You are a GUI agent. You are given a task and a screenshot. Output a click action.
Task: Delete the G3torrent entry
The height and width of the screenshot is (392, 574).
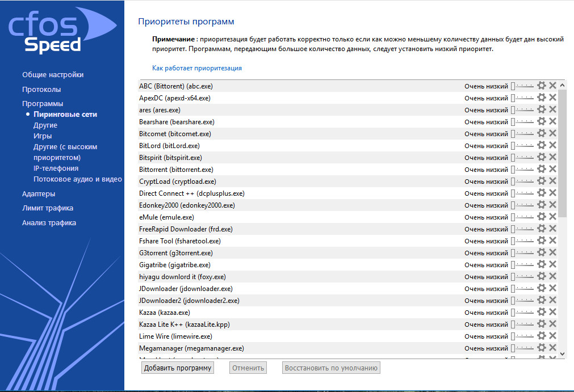[x=553, y=252]
